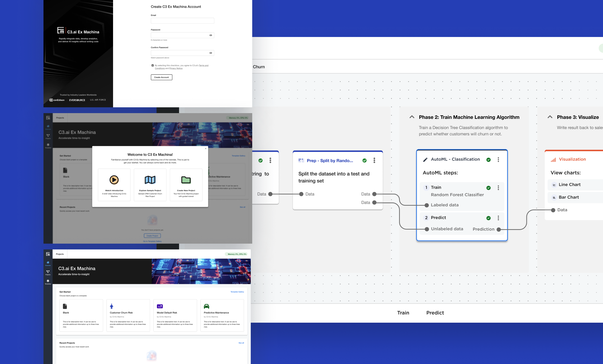
Task: Open Templates icon in bottom sidebar
Action: click(48, 281)
